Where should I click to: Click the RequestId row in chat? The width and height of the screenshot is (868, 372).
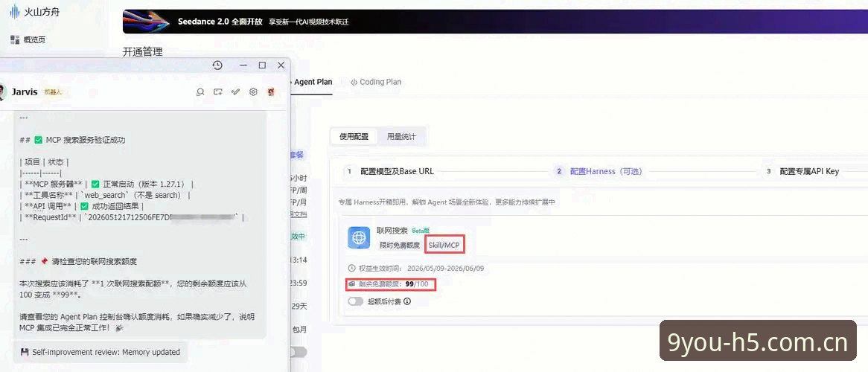tap(131, 217)
